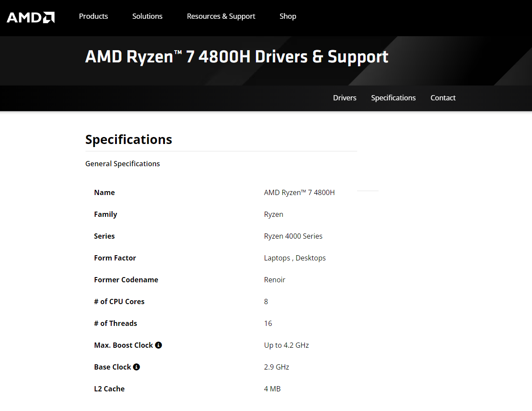Image resolution: width=532 pixels, height=411 pixels.
Task: Select codename value Renoir
Action: 275,280
